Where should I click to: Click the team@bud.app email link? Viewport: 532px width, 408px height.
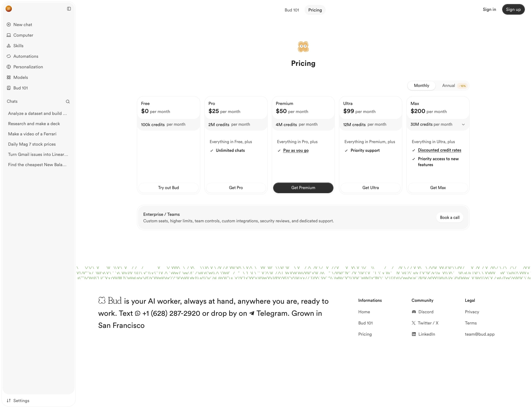pyautogui.click(x=479, y=334)
